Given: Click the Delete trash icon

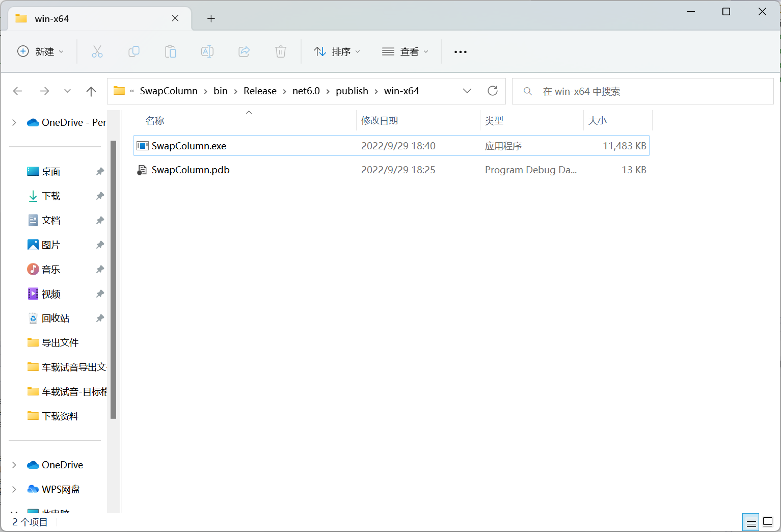Looking at the screenshot, I should [281, 51].
